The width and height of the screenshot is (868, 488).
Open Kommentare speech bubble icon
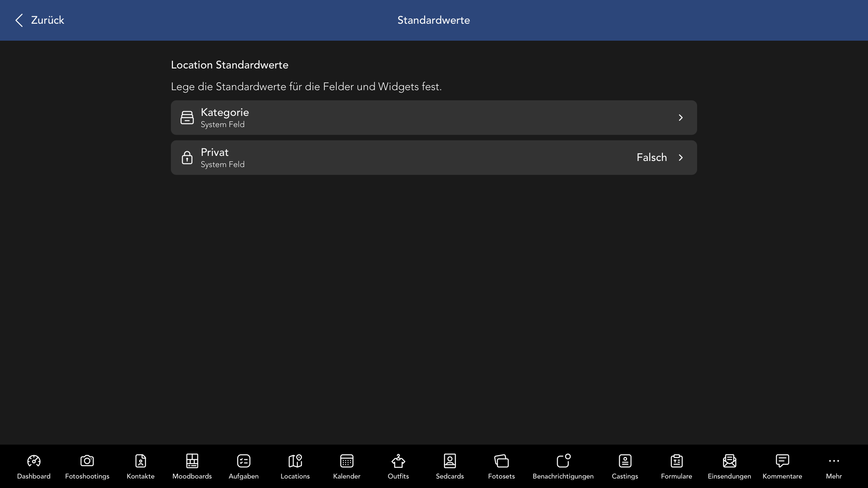783,461
